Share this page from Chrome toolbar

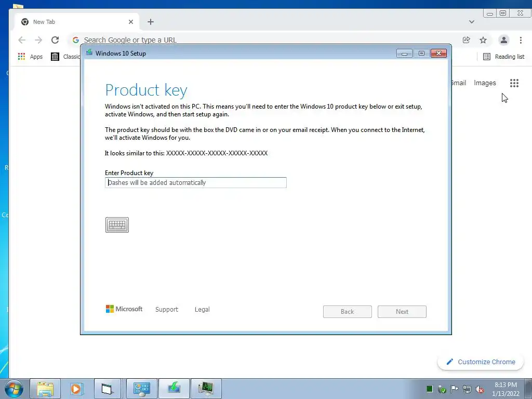(467, 40)
